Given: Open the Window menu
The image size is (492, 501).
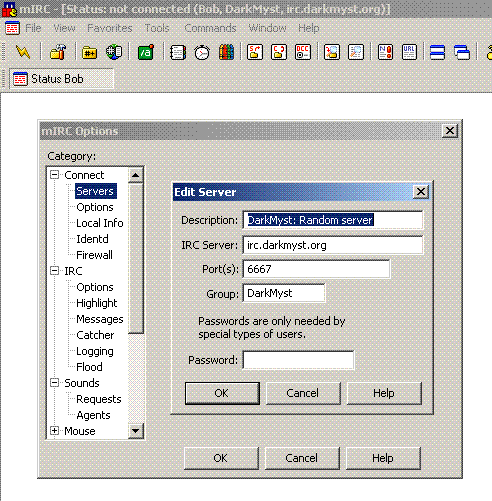Looking at the screenshot, I should coord(267,28).
